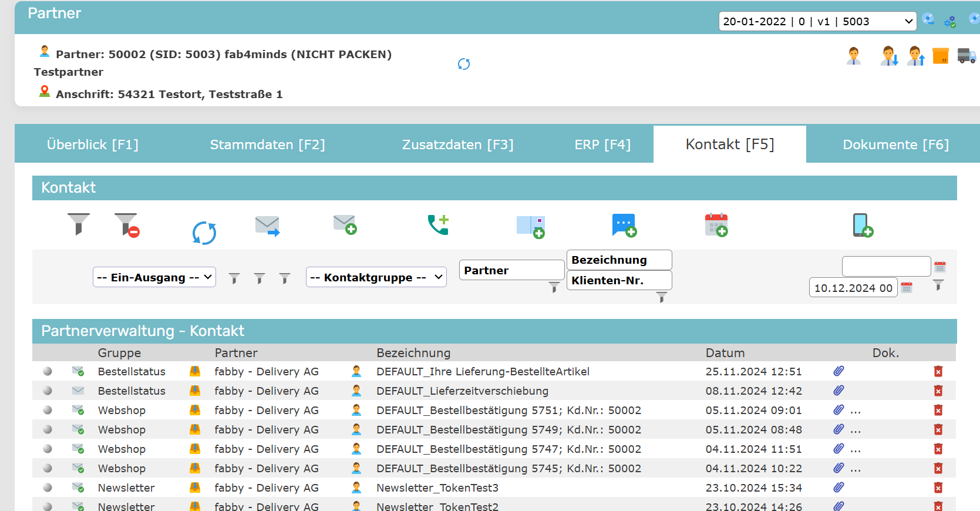Add a new chat message contact
Screen dimensions: 980x511
pyautogui.click(x=624, y=225)
